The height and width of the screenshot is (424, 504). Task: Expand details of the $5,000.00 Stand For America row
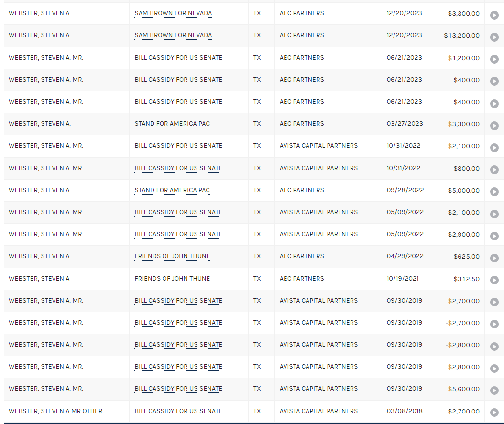[494, 192]
